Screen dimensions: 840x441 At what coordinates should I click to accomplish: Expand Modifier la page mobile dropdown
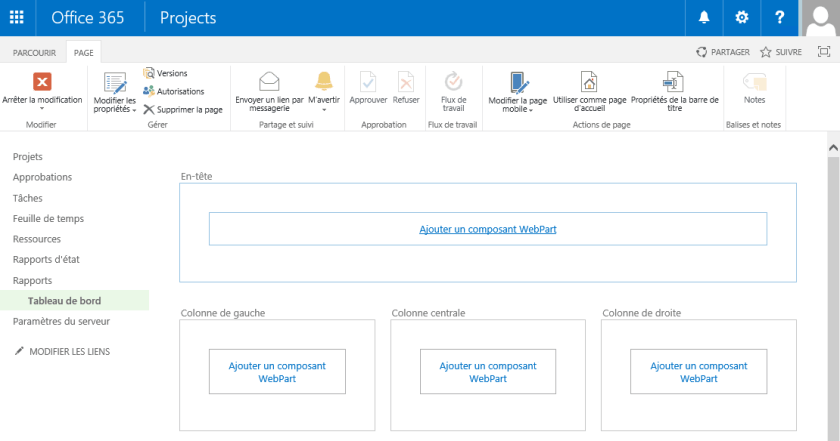[x=517, y=105]
